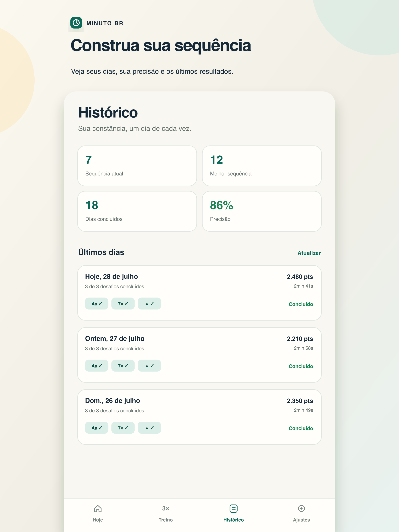Open the Hoje, 28 de julho entry title

(x=111, y=277)
